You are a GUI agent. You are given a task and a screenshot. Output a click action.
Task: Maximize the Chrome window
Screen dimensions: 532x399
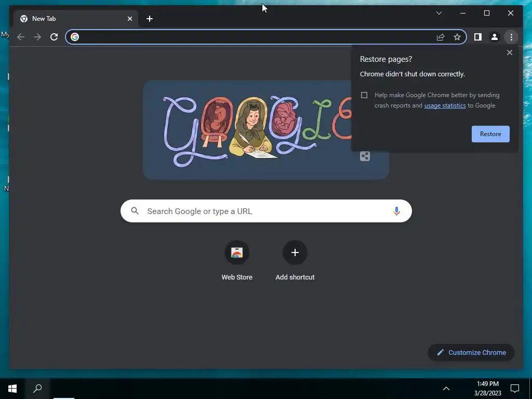pyautogui.click(x=486, y=13)
